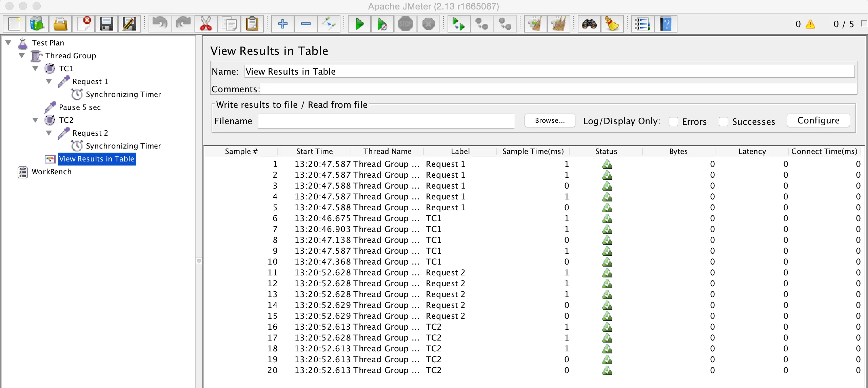Image resolution: width=868 pixels, height=388 pixels.
Task: Click the Search binoculars icon
Action: [x=589, y=24]
